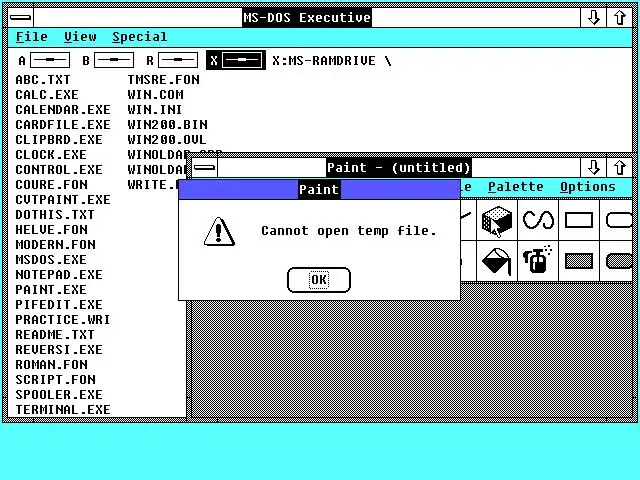The height and width of the screenshot is (480, 640).
Task: Select NOTEPAD.EXE in the file list
Action: (x=59, y=275)
